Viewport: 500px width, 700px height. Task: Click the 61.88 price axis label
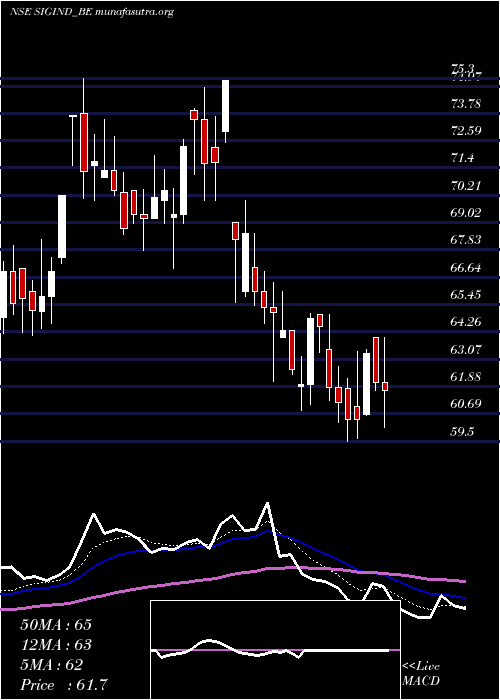point(466,377)
